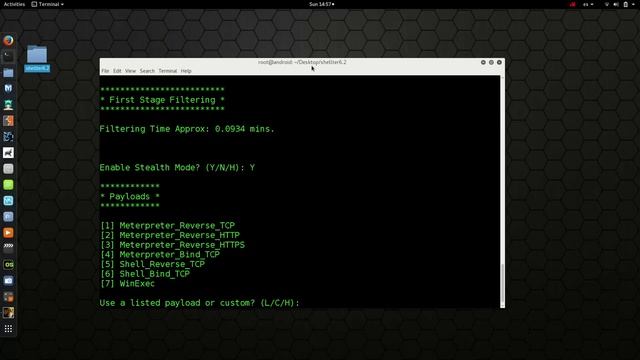Open the terminal Edit menu
The height and width of the screenshot is (360, 640).
[x=117, y=71]
